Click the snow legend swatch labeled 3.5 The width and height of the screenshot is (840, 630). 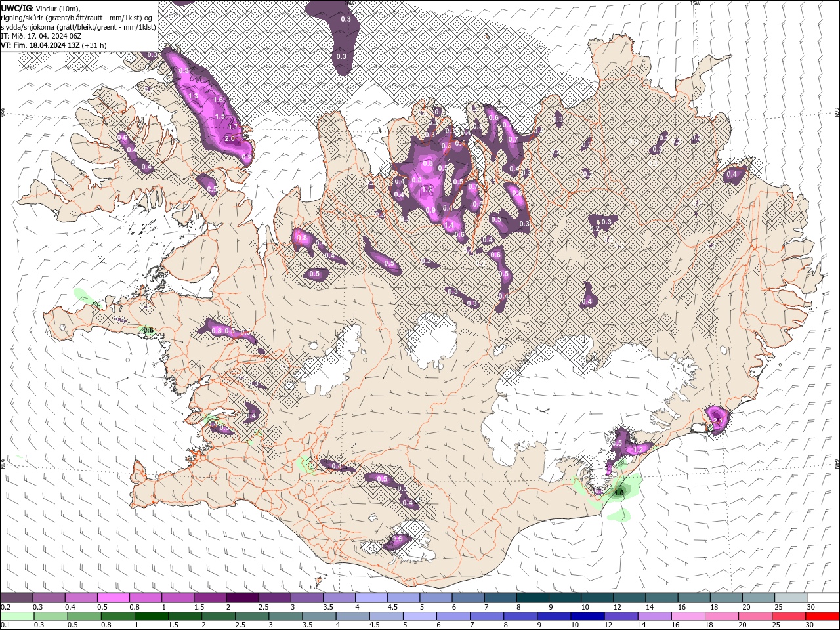[x=339, y=597]
